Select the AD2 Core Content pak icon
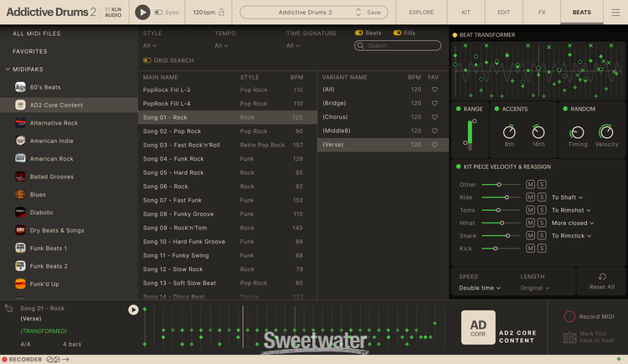 click(x=20, y=105)
